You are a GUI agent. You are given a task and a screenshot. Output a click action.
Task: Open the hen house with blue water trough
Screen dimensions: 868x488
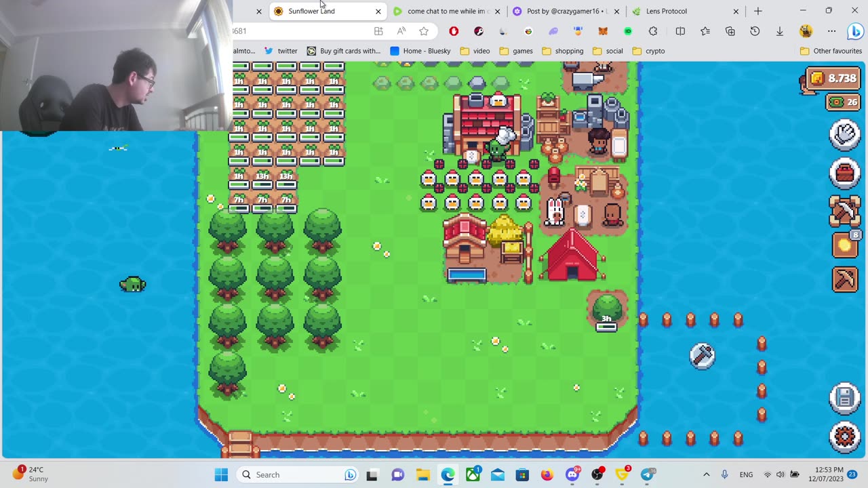tap(466, 249)
